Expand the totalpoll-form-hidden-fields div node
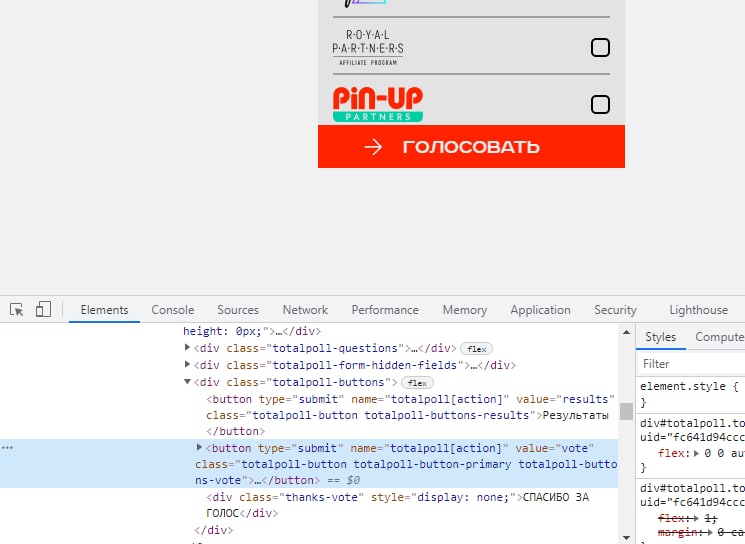This screenshot has height=544, width=745. point(187,364)
